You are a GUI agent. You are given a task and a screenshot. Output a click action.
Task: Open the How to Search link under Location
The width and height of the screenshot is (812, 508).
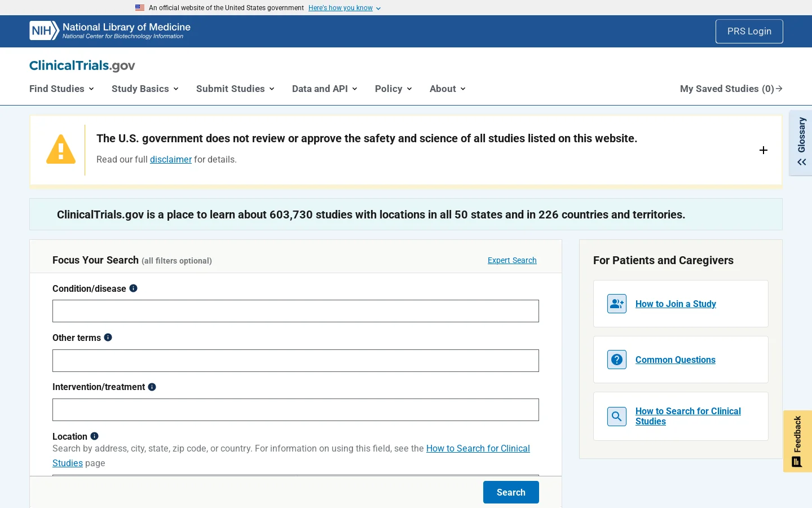click(478, 448)
